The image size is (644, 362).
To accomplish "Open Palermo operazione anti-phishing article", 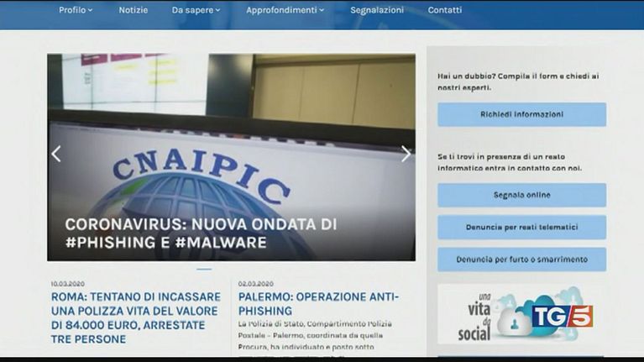I will tap(318, 303).
